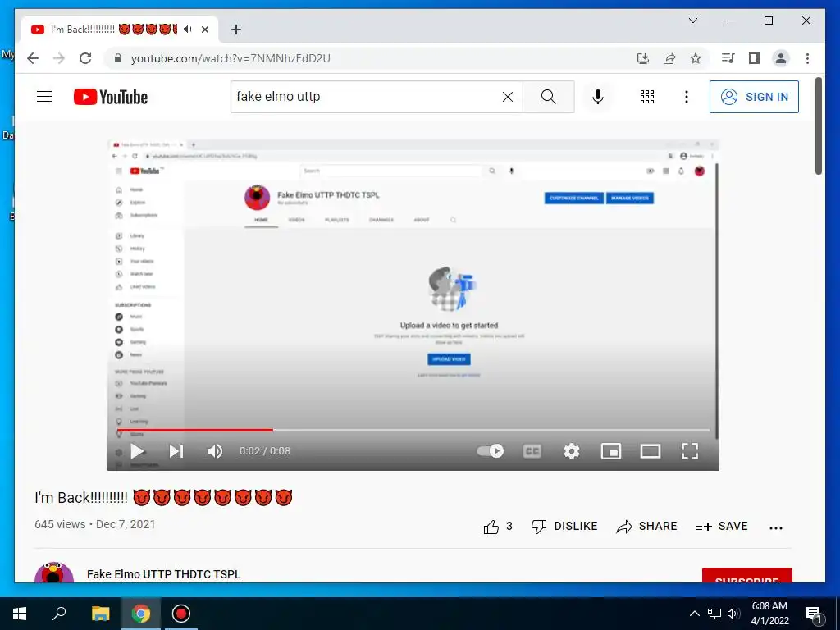Open system tray volume control
The image size is (840, 630).
click(734, 614)
